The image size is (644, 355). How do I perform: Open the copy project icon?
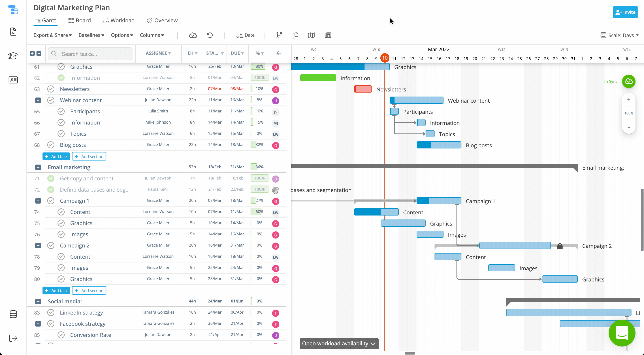coord(295,35)
